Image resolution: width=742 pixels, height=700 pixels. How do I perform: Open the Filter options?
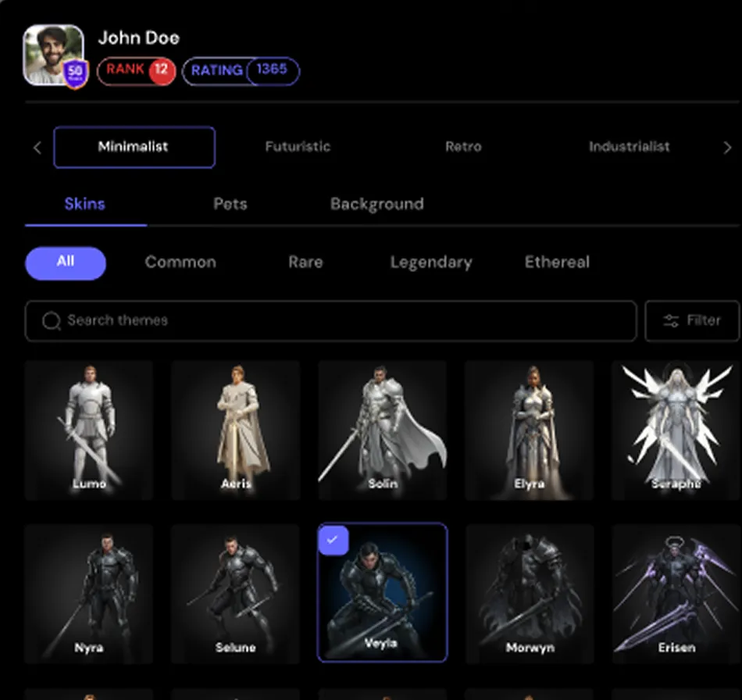692,320
